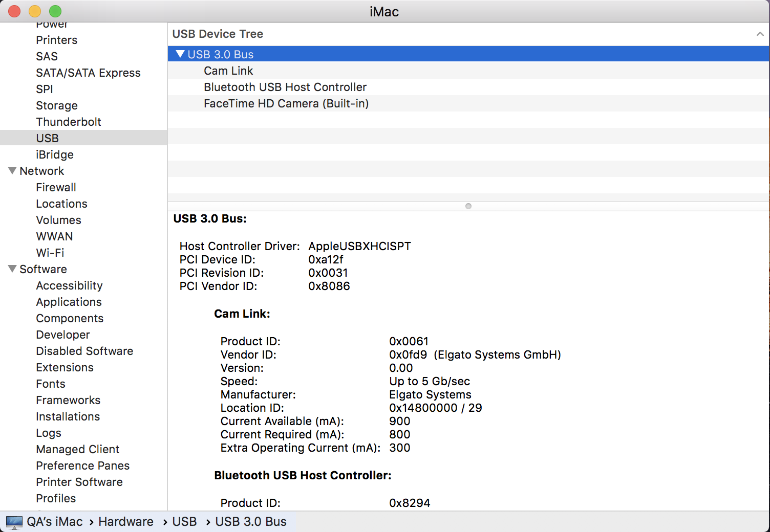This screenshot has width=770, height=532.
Task: Click Hardware in the bottom path bar
Action: 126,522
